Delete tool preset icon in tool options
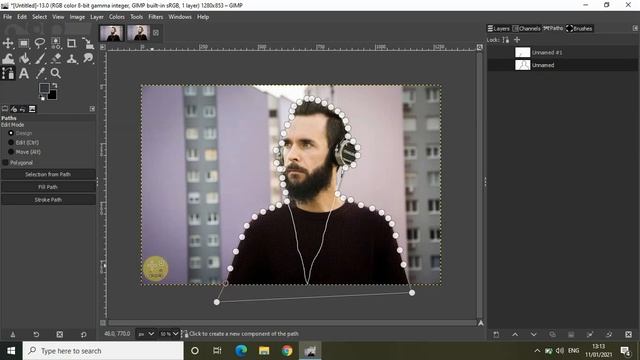The image size is (640, 360). (60, 334)
